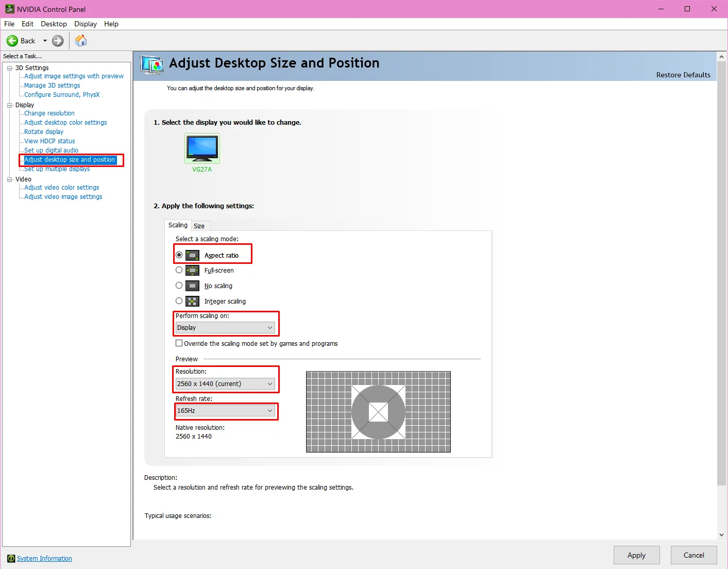Open the System Information link
728x569 pixels.
(x=44, y=559)
